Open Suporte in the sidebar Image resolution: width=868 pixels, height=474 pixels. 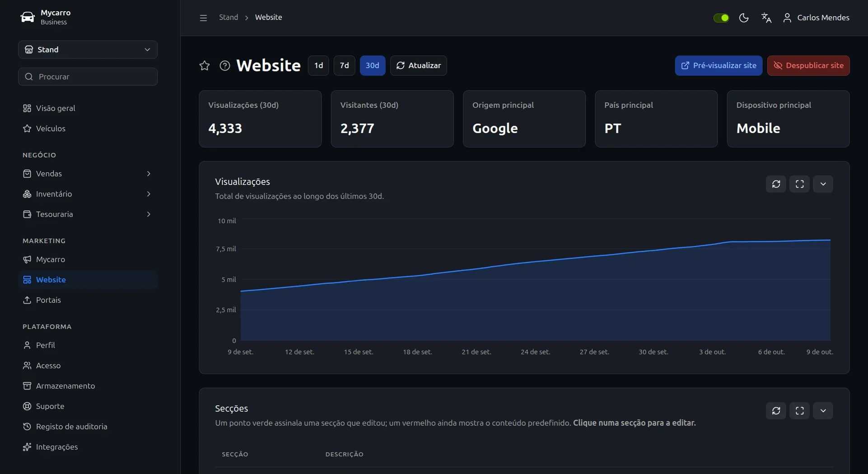point(88,406)
